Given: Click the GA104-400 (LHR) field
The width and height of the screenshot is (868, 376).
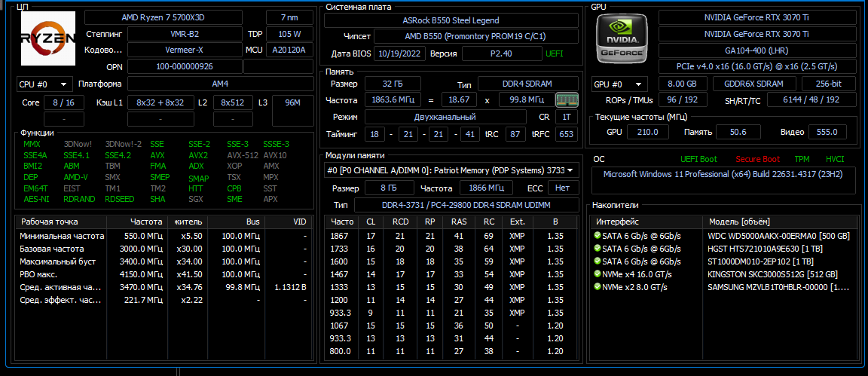Looking at the screenshot, I should coord(756,50).
